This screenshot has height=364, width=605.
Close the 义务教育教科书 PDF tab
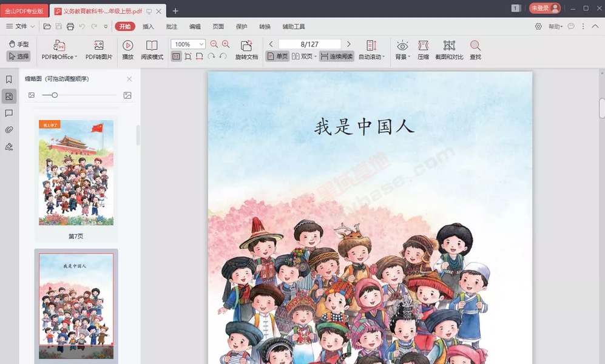click(x=158, y=11)
